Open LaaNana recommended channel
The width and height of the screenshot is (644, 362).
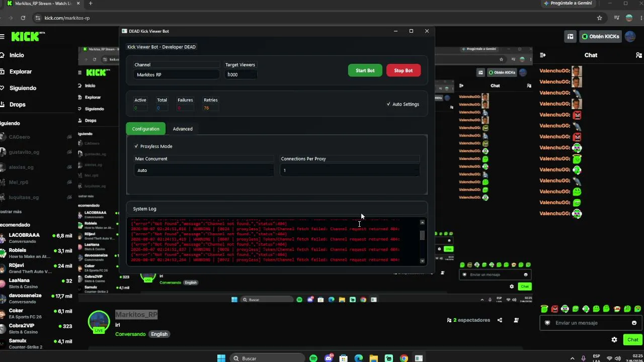[x=36, y=283]
